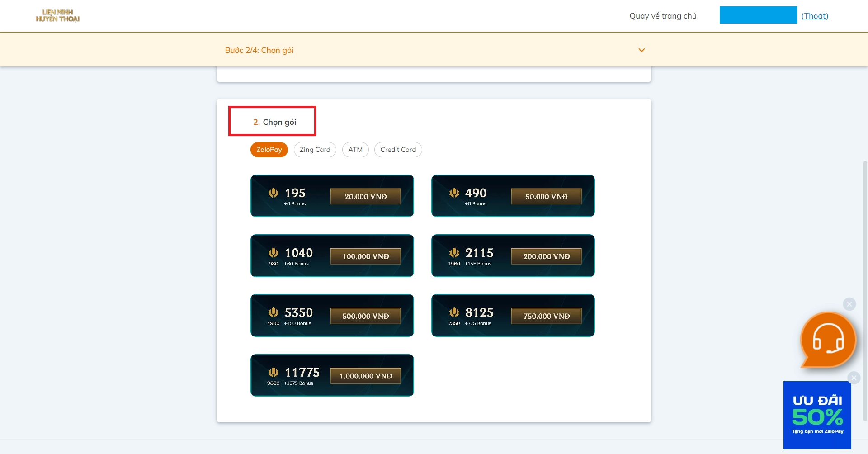The height and width of the screenshot is (454, 868).
Task: Select Credit Card payment option
Action: tap(398, 150)
